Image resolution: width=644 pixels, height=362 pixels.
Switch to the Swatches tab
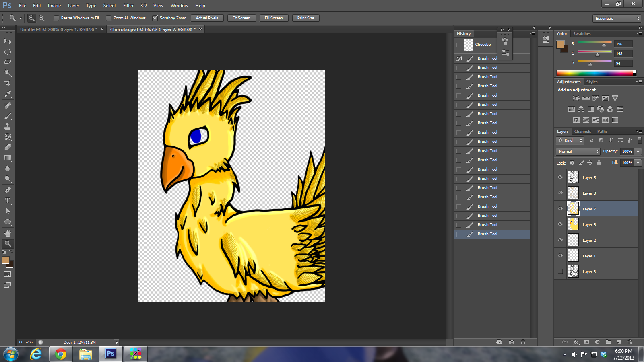coord(582,34)
